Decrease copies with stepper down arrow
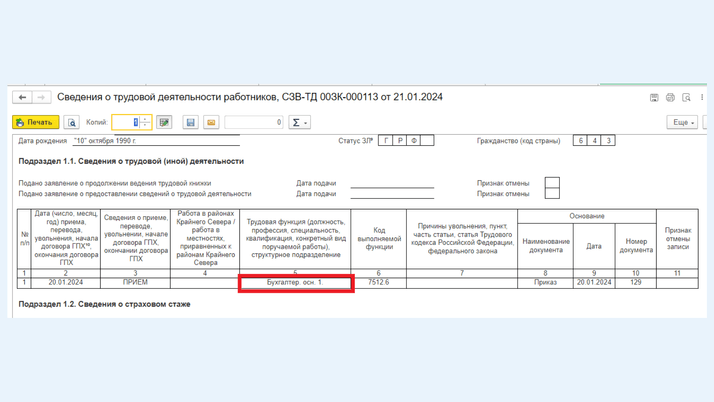Viewport: 714px width, 402px height. [145, 125]
